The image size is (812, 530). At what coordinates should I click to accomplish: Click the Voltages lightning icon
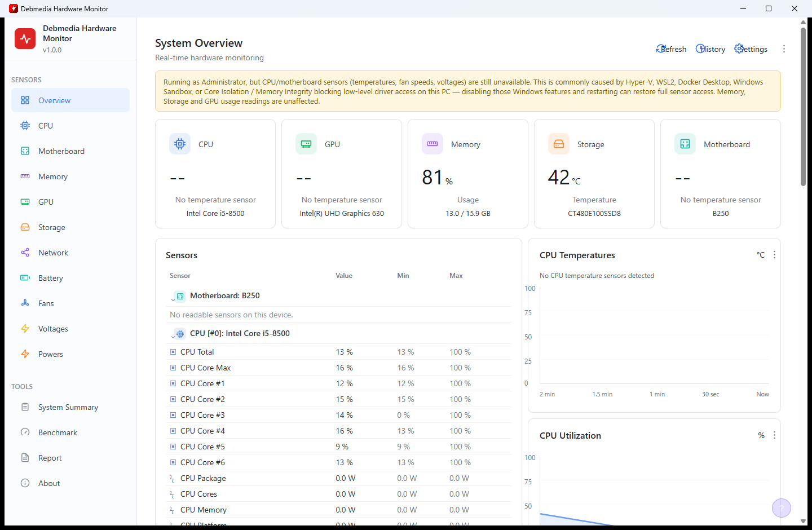tap(25, 329)
